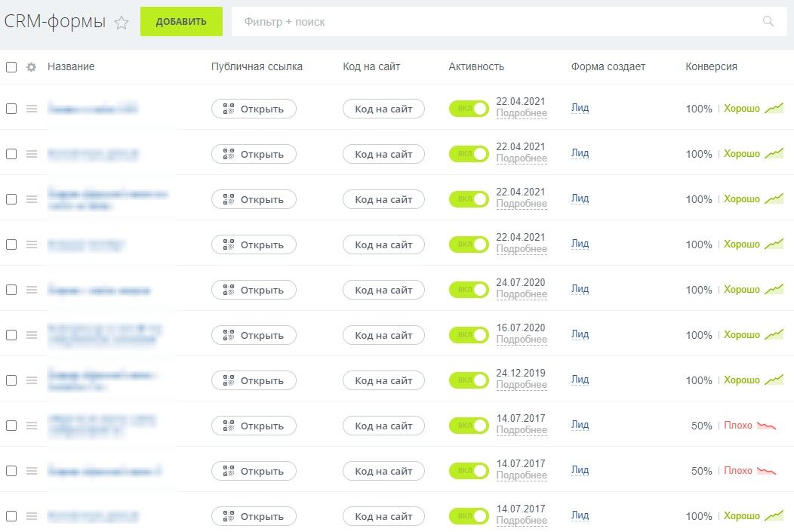The image size is (794, 532).
Task: Click the magnifier icon in the search field
Action: point(768,22)
